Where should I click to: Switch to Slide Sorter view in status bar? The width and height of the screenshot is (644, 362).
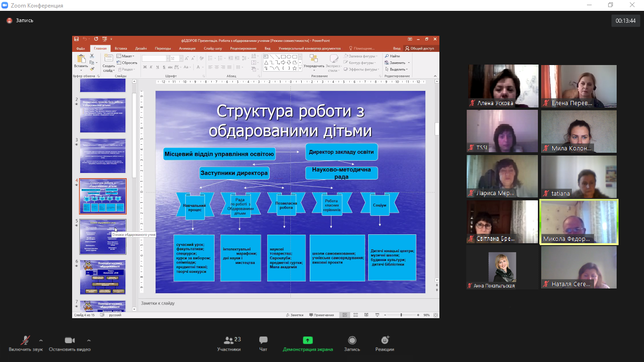[355, 315]
